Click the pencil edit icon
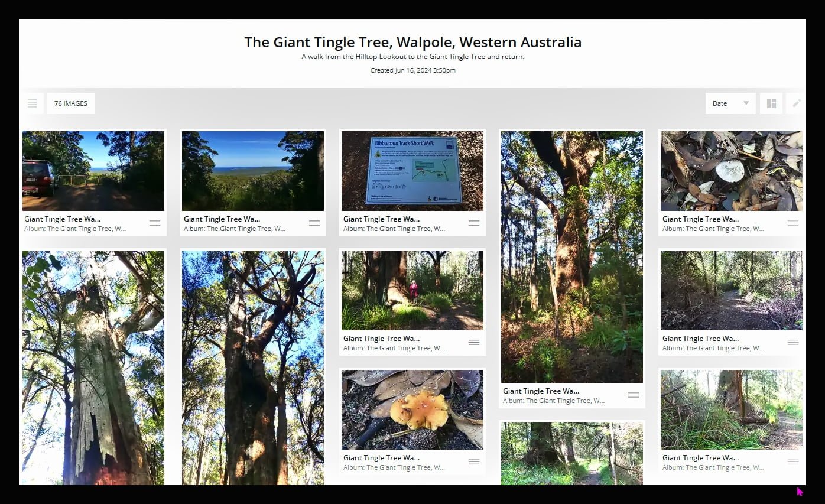825x504 pixels. pos(796,103)
